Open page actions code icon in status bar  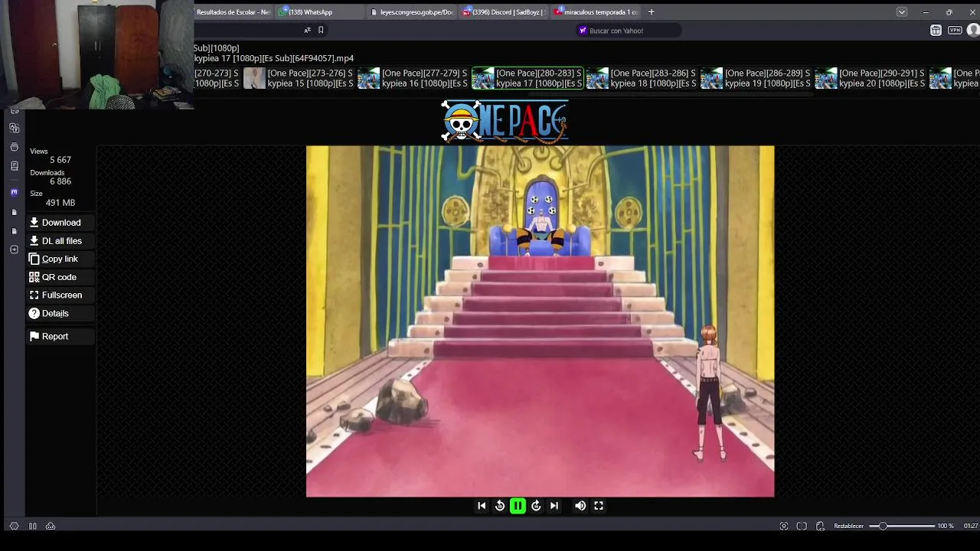[x=820, y=527]
